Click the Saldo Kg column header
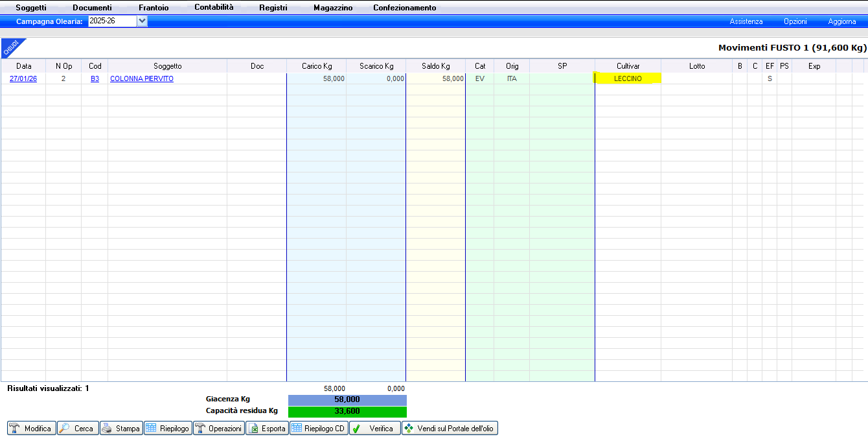 (436, 66)
